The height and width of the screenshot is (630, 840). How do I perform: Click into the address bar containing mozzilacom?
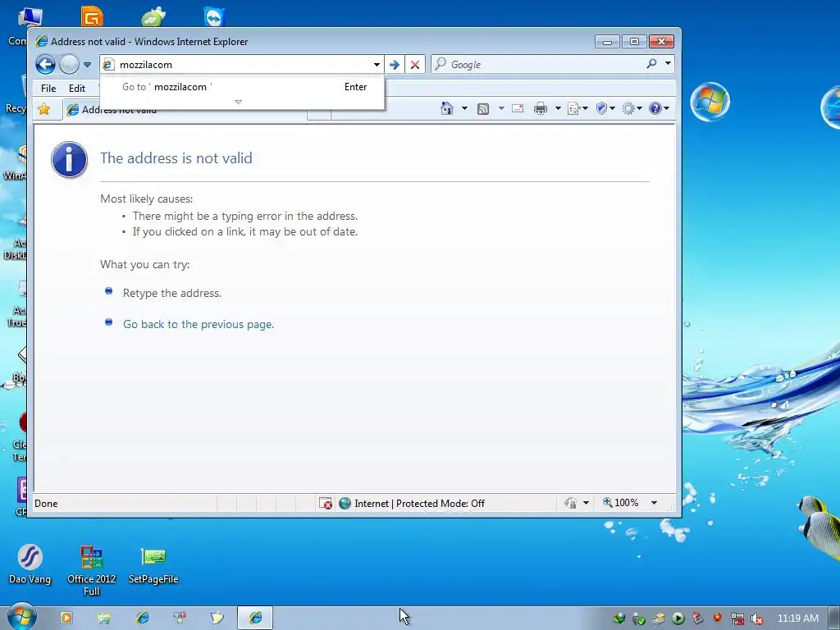coord(241,65)
